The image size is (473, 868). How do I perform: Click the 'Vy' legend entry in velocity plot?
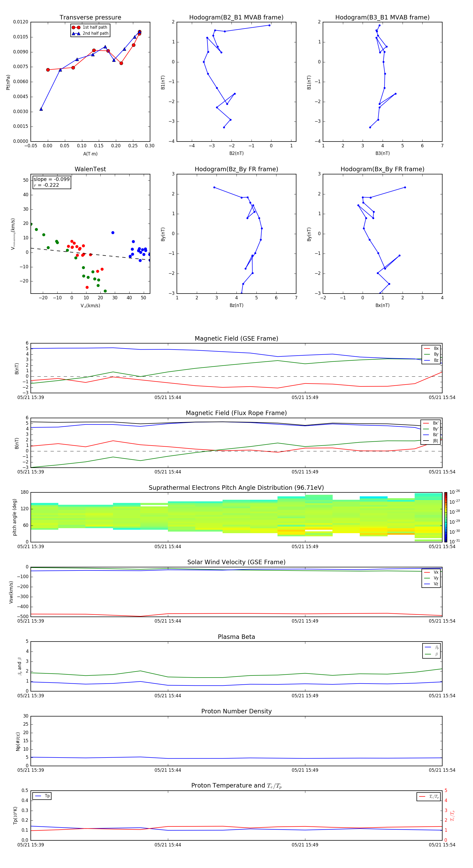pyautogui.click(x=431, y=578)
